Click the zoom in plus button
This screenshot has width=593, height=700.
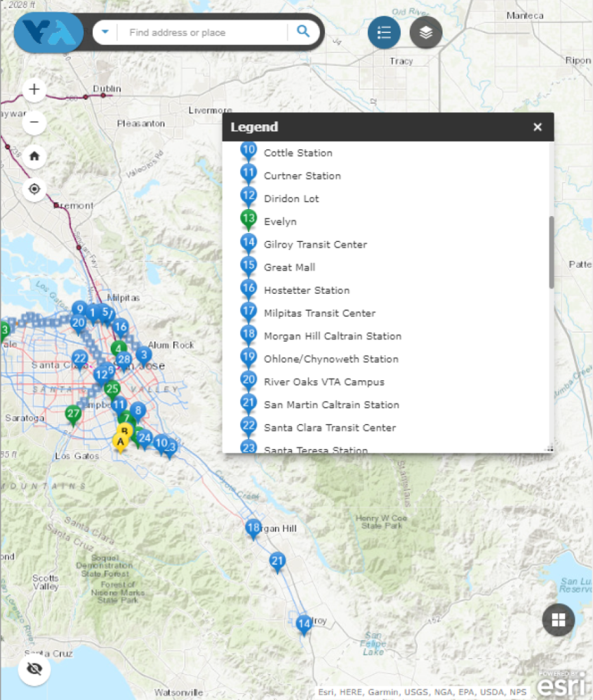tap(34, 90)
